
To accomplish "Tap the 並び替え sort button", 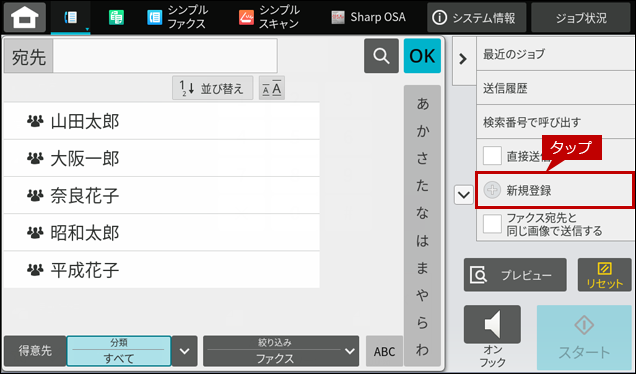I will pos(213,88).
